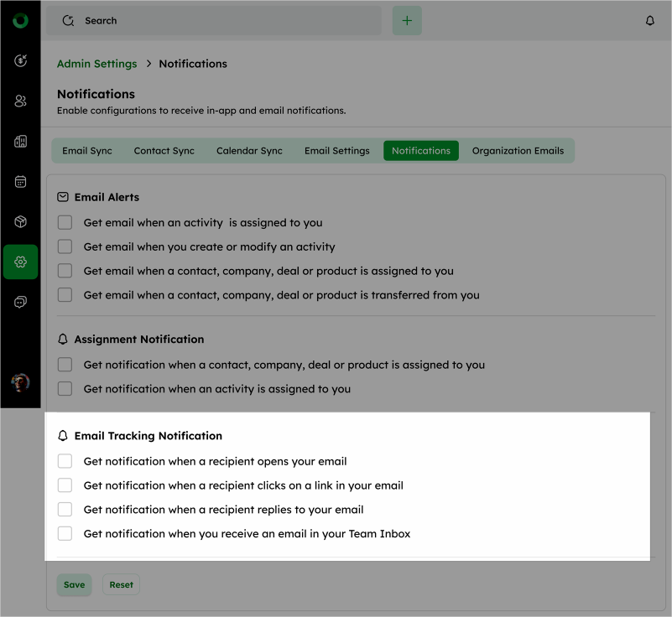This screenshot has height=617, width=672.
Task: Click the green plus add button
Action: pos(407,21)
